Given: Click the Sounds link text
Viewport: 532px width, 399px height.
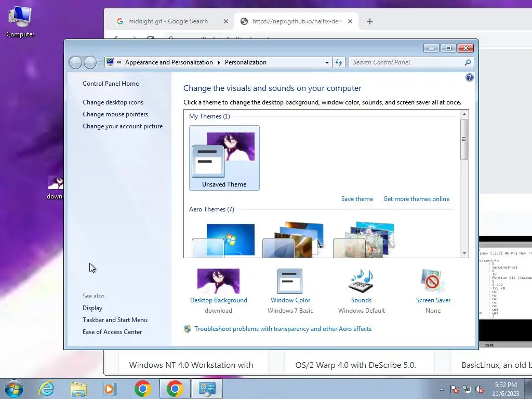Looking at the screenshot, I should (x=362, y=300).
